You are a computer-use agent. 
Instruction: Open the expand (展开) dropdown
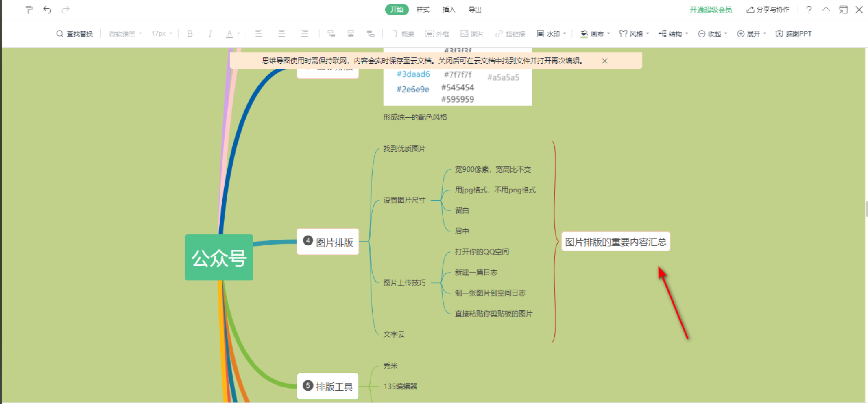752,34
